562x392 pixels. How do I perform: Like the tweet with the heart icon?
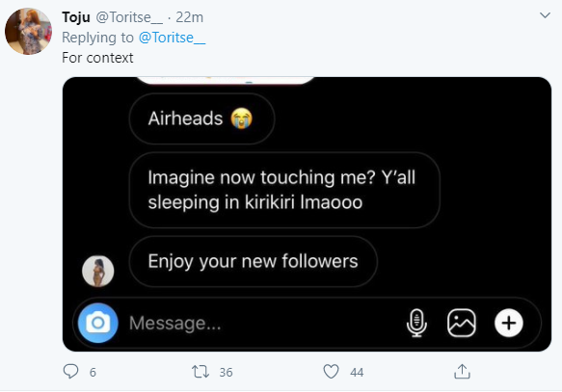tap(331, 372)
